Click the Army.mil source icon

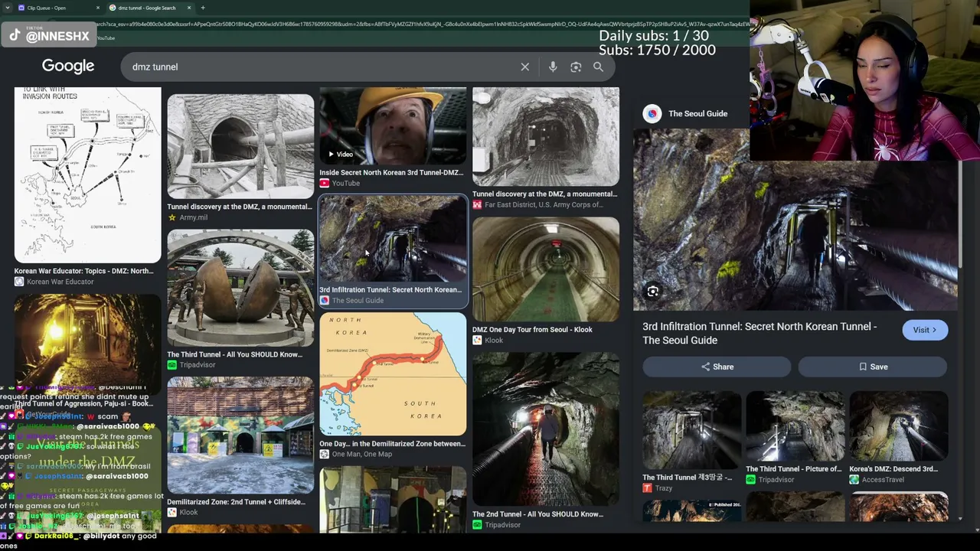pyautogui.click(x=171, y=217)
